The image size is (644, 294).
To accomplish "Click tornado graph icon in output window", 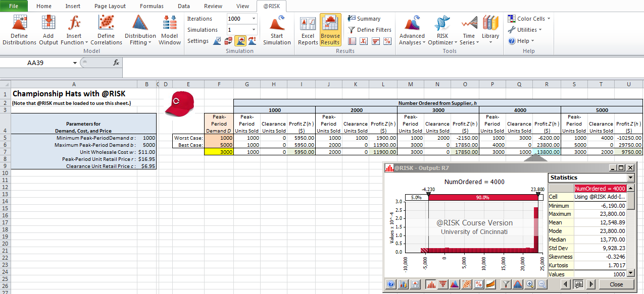I will pyautogui.click(x=443, y=284).
